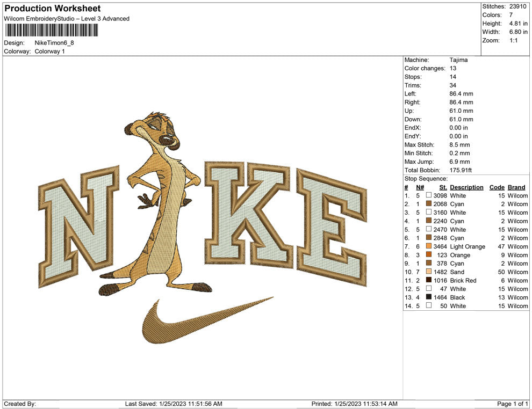Click the Width value 6.80 in
Screen dimensions: 532x409
tap(518, 32)
